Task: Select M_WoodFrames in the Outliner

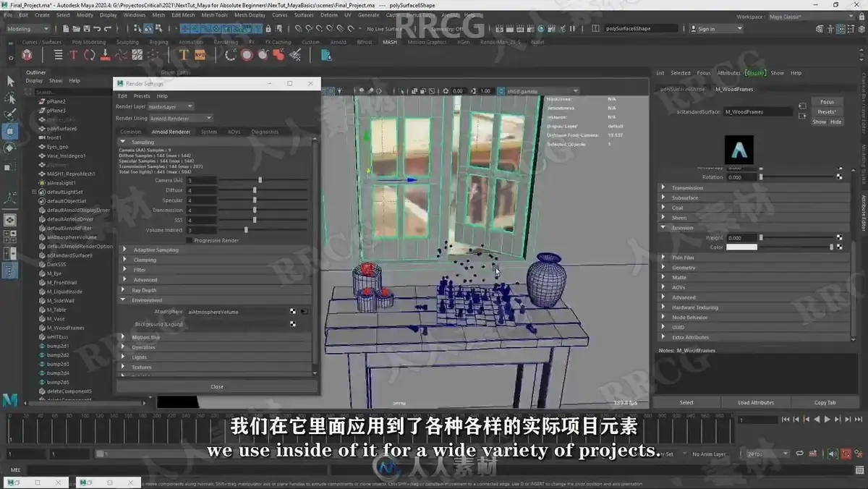Action: coord(65,328)
